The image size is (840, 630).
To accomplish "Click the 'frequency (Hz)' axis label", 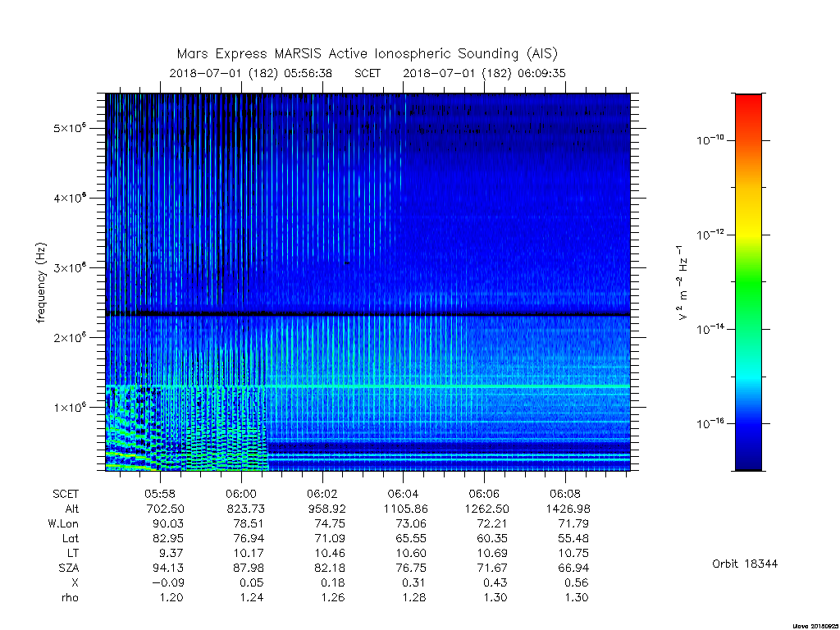I will (x=41, y=283).
